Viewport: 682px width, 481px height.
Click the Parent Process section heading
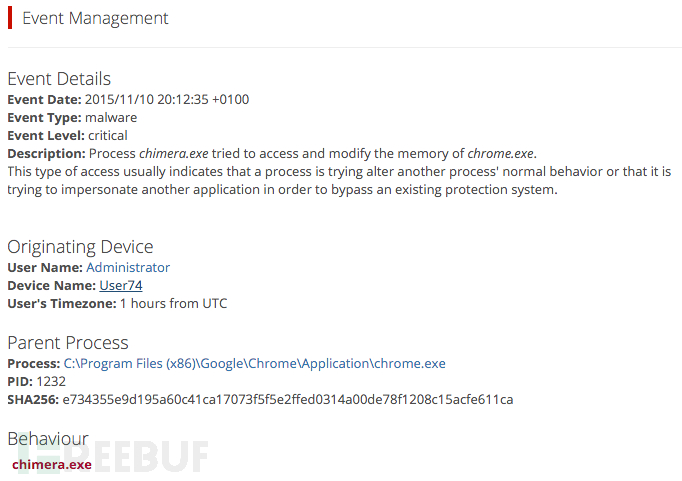click(68, 343)
